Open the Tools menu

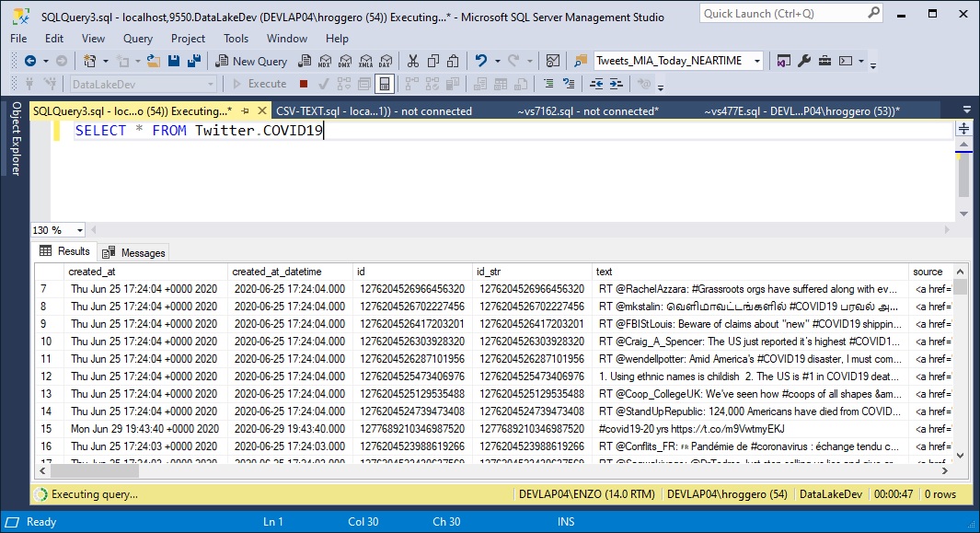236,38
